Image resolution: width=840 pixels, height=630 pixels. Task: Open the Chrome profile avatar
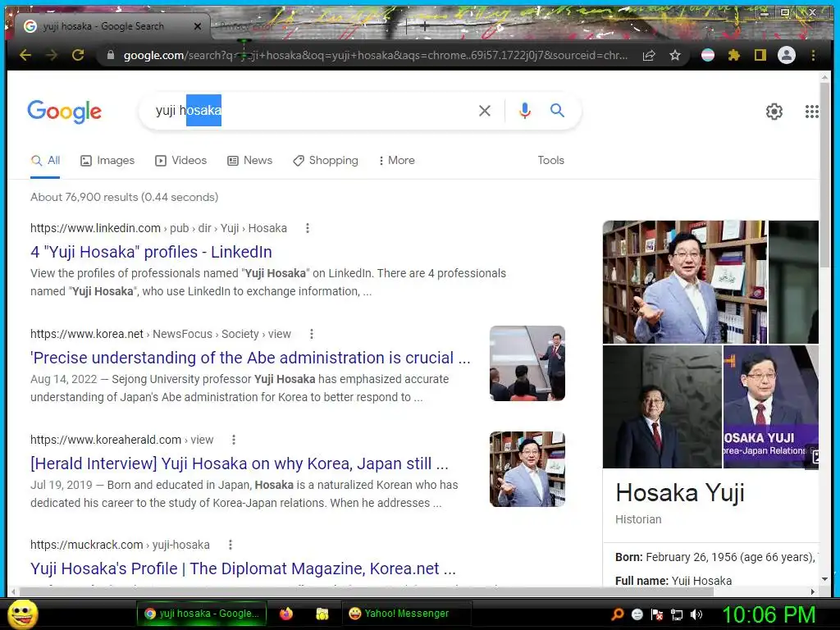787,55
